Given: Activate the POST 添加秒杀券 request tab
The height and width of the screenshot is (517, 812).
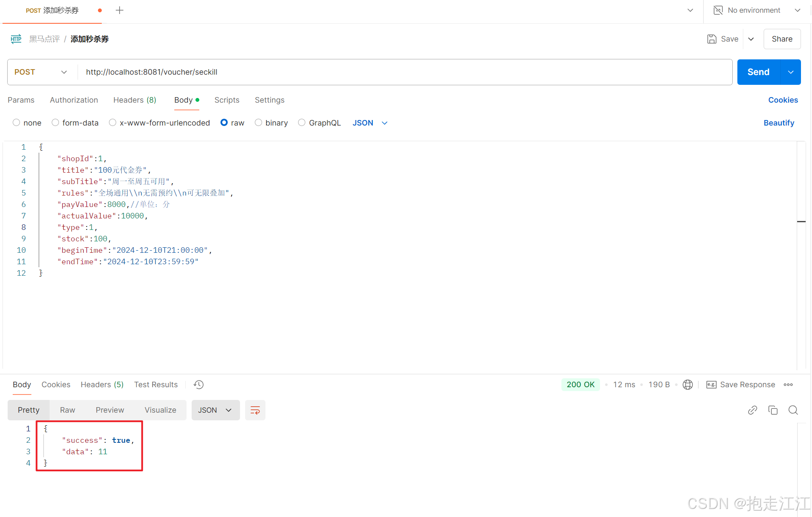Looking at the screenshot, I should click(52, 10).
